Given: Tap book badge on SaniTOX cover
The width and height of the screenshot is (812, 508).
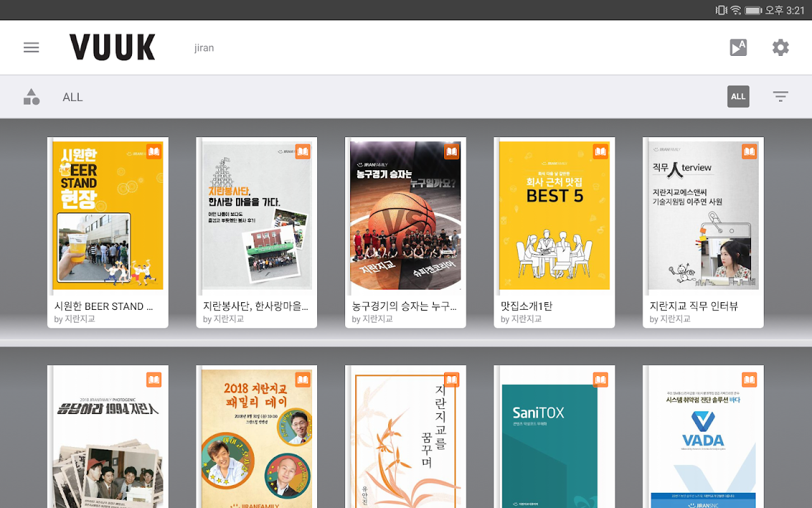Looking at the screenshot, I should pyautogui.click(x=601, y=380).
